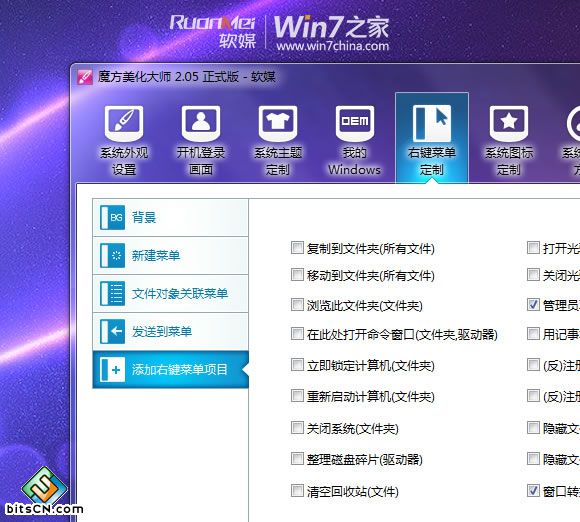Screen dimensions: 580x522
Task: Check 整理磁盘碎片(驱动器) option
Action: 297,459
